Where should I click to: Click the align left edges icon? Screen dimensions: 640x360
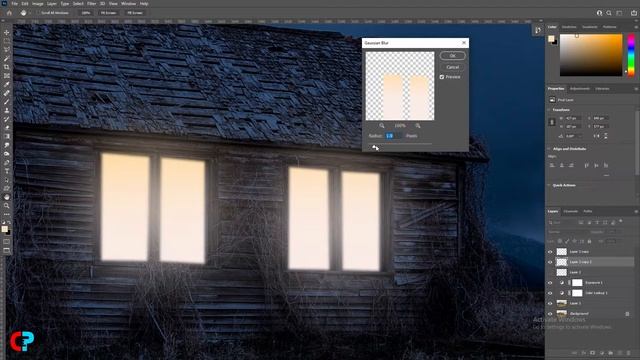click(x=552, y=165)
